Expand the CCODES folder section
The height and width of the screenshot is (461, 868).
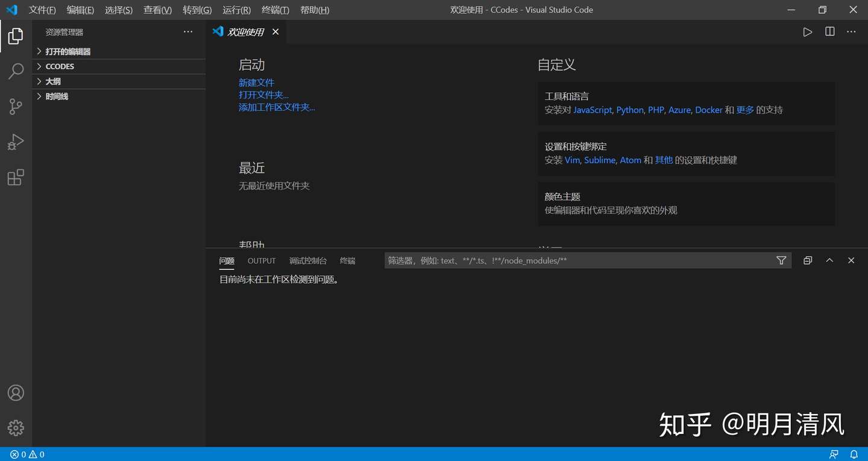[x=119, y=66]
